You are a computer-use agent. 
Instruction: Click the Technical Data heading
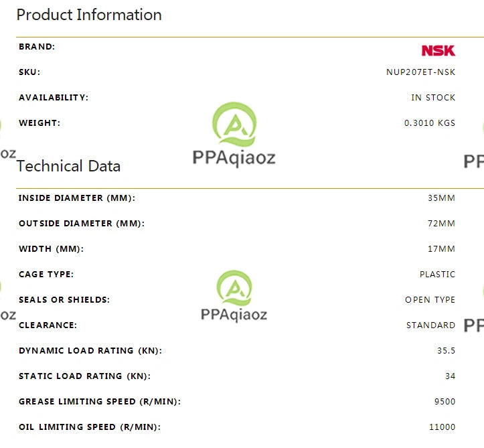coord(68,166)
